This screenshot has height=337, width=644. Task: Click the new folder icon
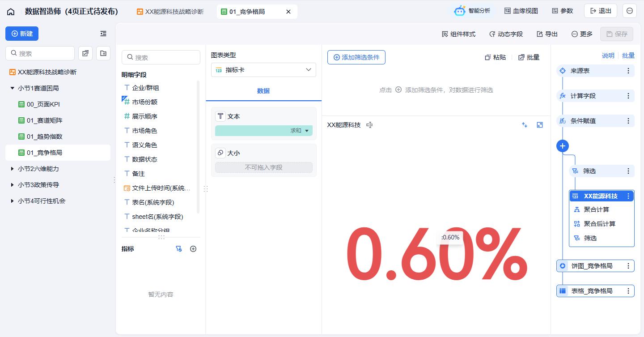pyautogui.click(x=103, y=53)
